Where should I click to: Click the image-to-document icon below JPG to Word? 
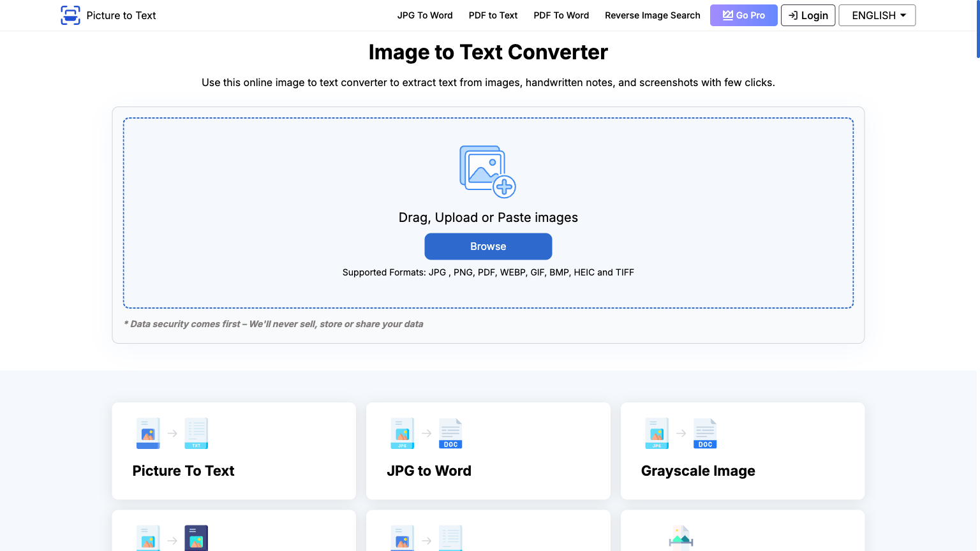tap(450, 538)
